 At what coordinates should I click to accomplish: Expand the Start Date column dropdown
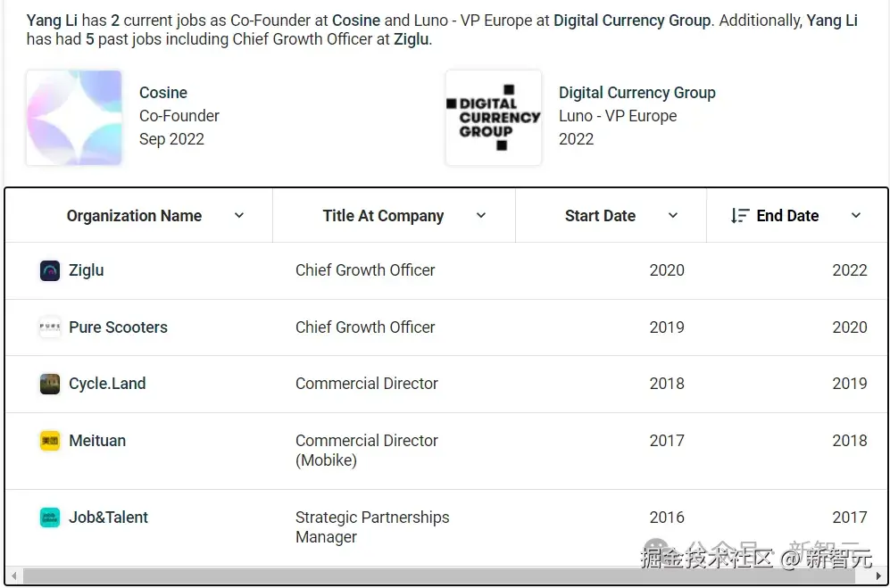[672, 216]
